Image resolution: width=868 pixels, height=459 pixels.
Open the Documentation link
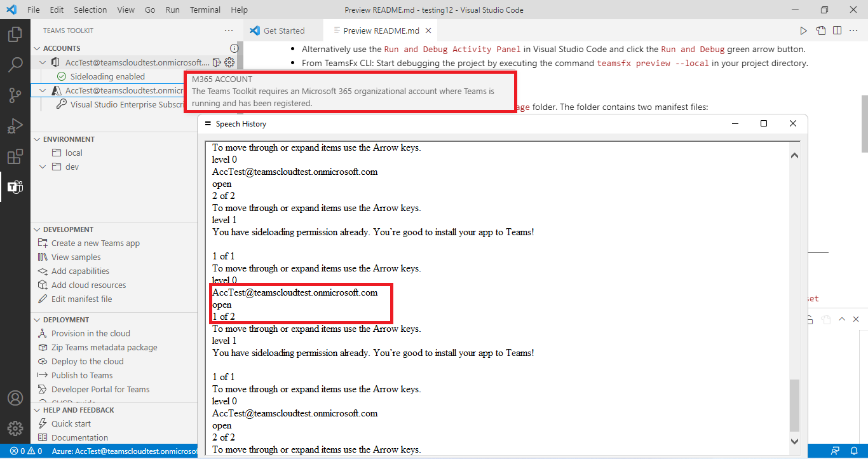tap(78, 437)
